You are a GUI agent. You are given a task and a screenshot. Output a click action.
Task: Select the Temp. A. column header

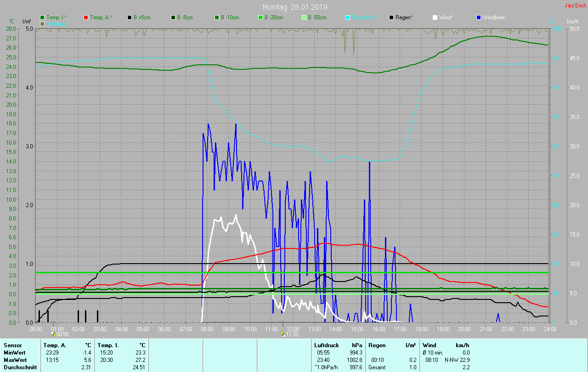click(x=55, y=345)
